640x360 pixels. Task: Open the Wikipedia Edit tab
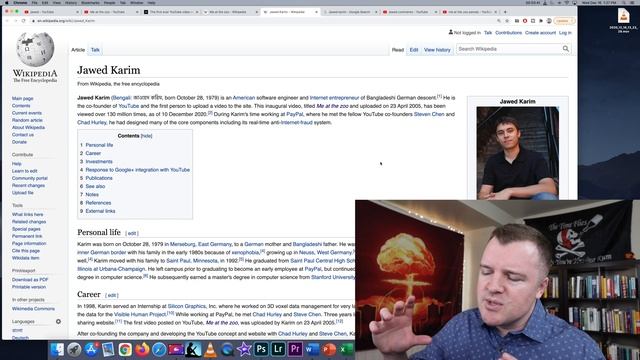click(414, 50)
